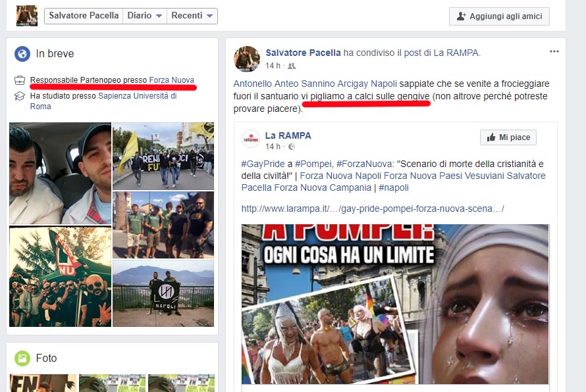Click the globe icon beside In breve
The image size is (586, 392).
(22, 54)
